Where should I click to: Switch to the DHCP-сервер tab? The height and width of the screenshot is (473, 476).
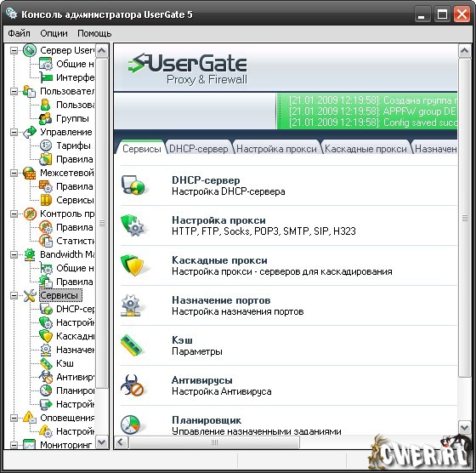point(199,148)
